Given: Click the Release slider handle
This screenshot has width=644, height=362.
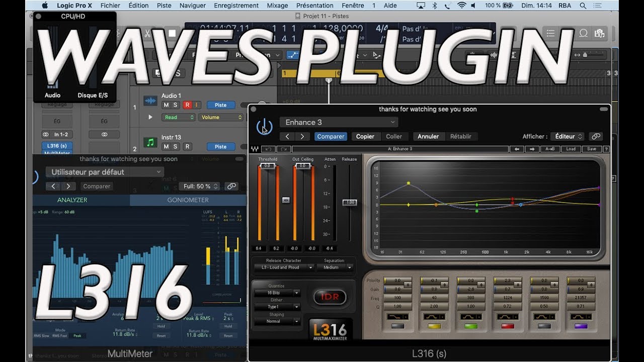Looking at the screenshot, I should [350, 202].
